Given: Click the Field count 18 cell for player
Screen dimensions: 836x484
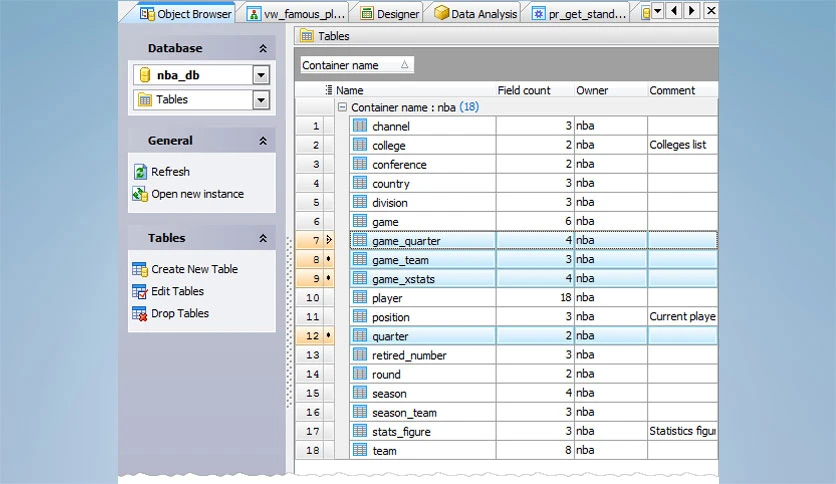Looking at the screenshot, I should (535, 297).
